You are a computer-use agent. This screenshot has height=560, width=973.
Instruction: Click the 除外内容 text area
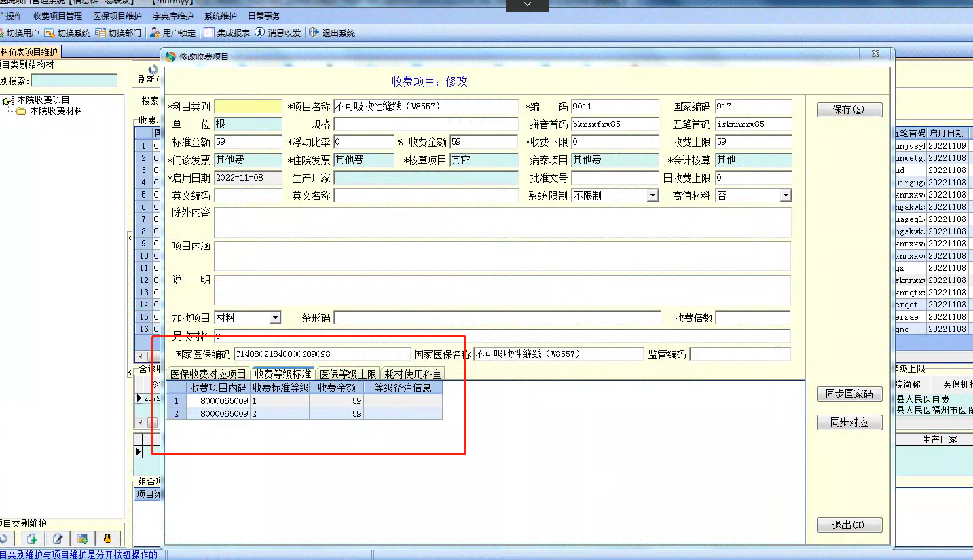[502, 222]
